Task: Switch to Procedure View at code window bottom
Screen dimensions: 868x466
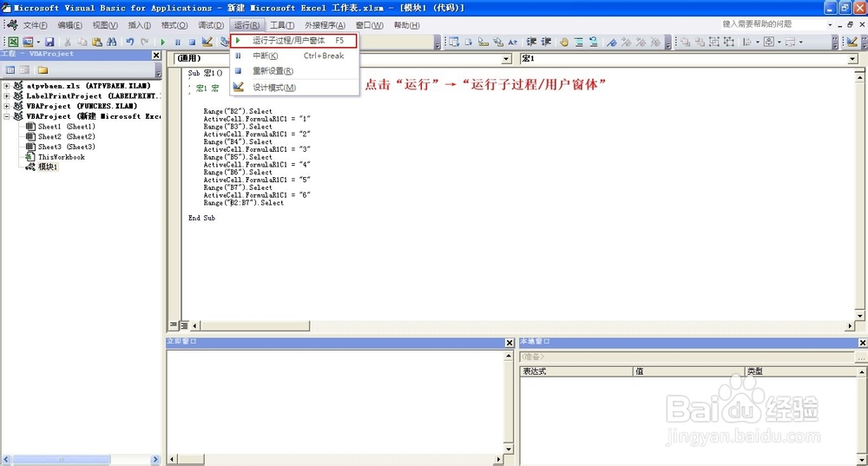Action: (x=174, y=325)
